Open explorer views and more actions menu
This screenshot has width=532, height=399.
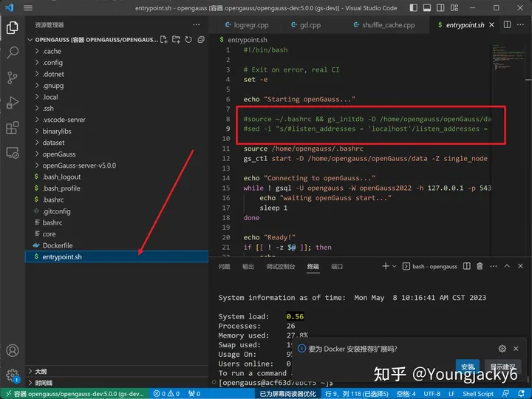(196, 25)
